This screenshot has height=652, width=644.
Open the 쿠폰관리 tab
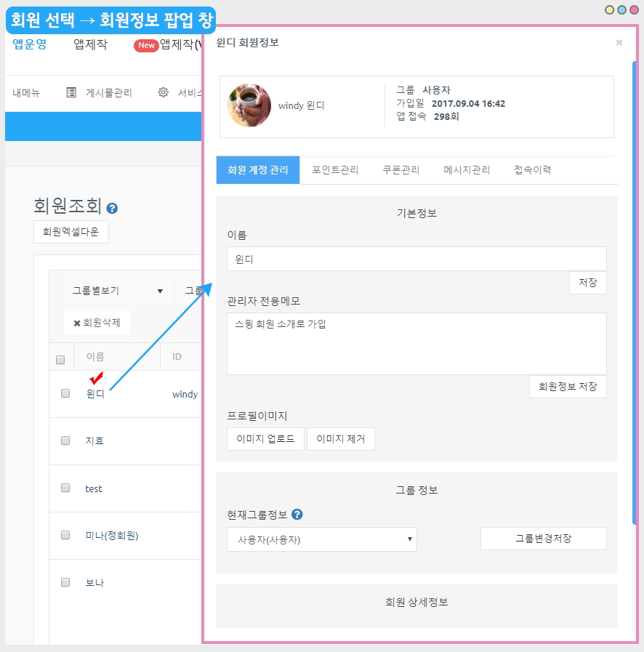pos(401,170)
